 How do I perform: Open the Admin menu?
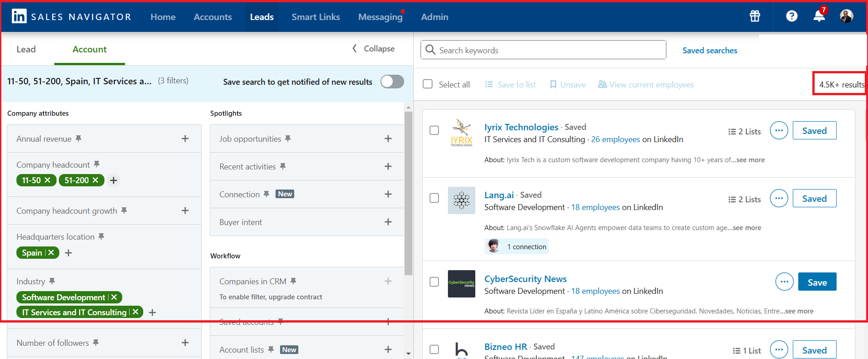pyautogui.click(x=435, y=17)
